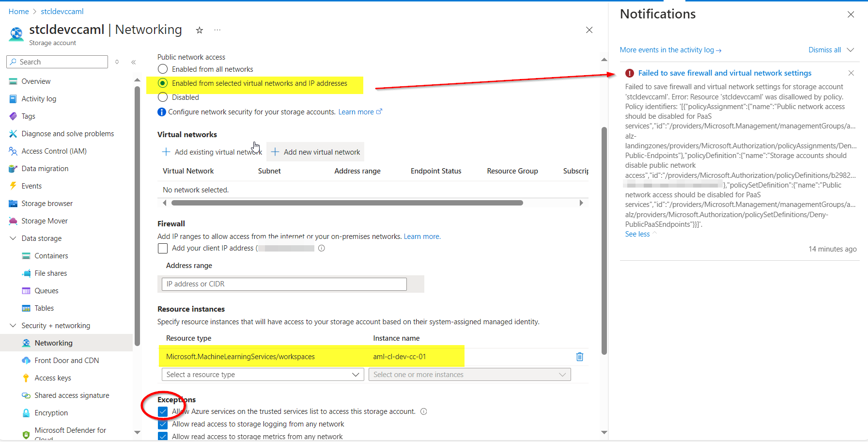Toggle read access to storage logging checkbox
The width and height of the screenshot is (868, 442).
coord(163,424)
